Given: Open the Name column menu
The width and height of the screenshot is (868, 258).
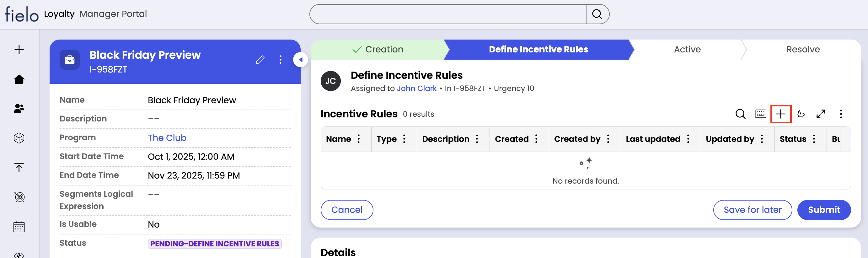Looking at the screenshot, I should coord(359,139).
